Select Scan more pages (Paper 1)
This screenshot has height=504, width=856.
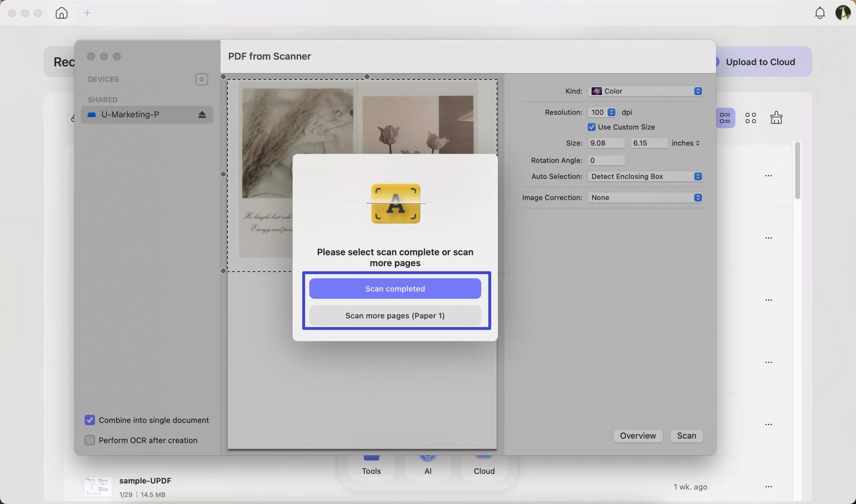[x=395, y=316]
